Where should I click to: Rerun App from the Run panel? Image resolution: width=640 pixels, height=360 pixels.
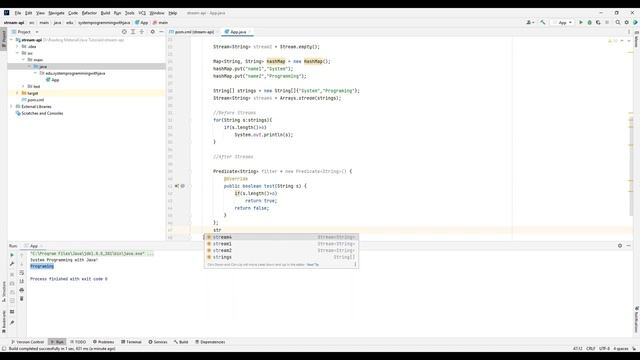[x=12, y=255]
